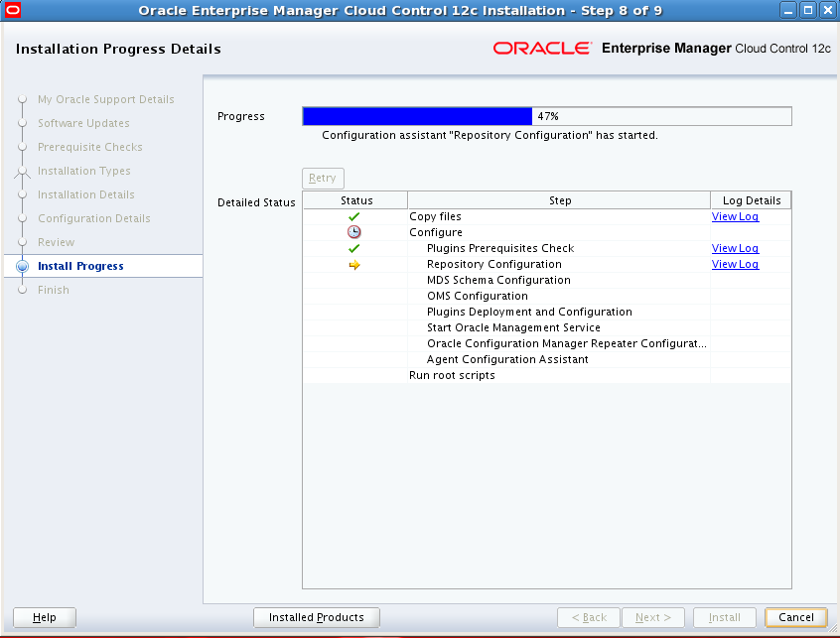Open Installed Products dialog
This screenshot has width=840, height=638.
coord(317,618)
